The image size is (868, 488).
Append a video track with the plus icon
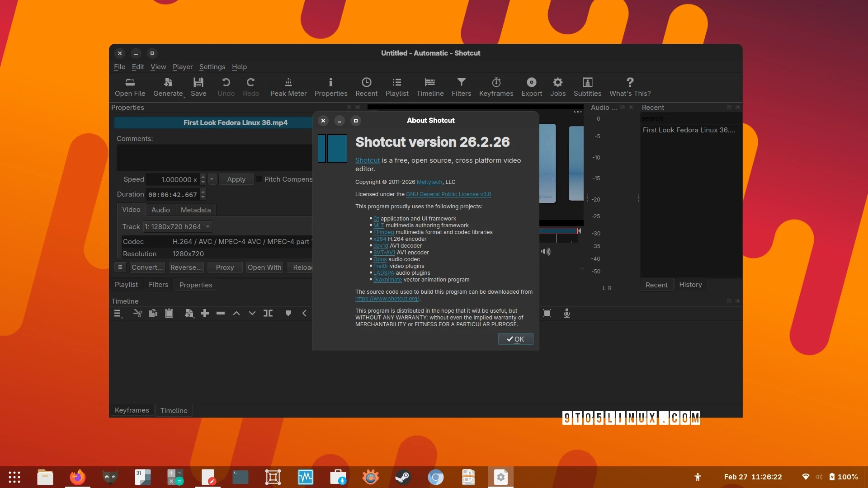pos(205,313)
